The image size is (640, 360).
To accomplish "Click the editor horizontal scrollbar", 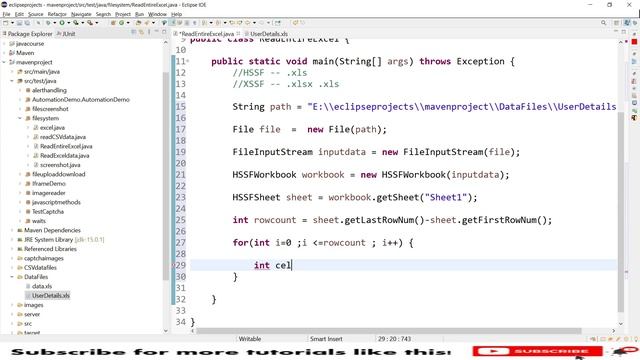I will click(x=388, y=331).
